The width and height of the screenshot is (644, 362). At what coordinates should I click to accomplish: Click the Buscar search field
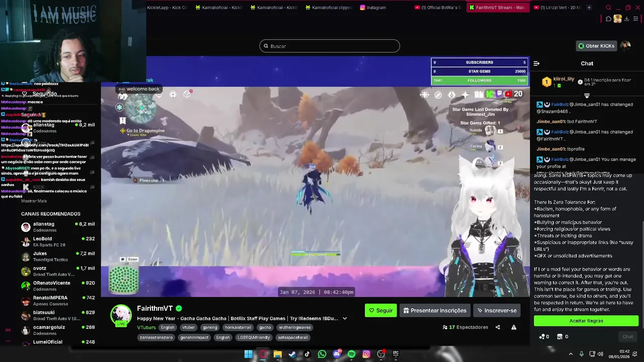click(330, 46)
